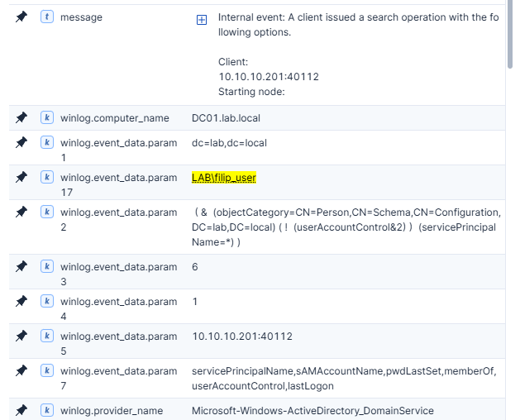Viewport: 520px width, 420px height.
Task: Pin the winlog.event_data.param17 field
Action: pyautogui.click(x=21, y=177)
